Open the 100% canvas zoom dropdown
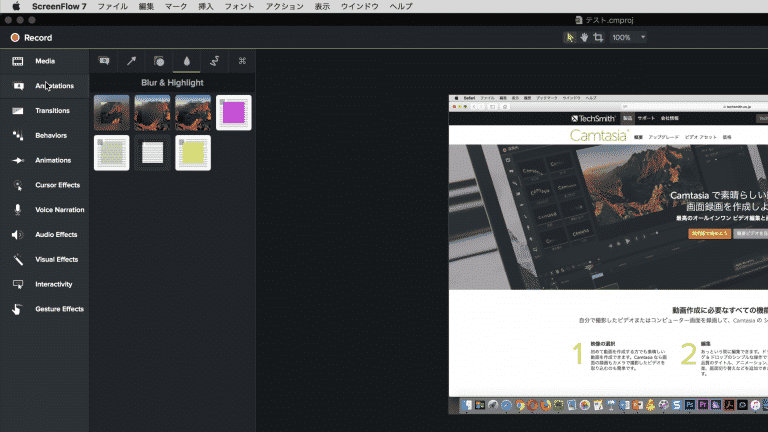This screenshot has width=768, height=432. [628, 37]
